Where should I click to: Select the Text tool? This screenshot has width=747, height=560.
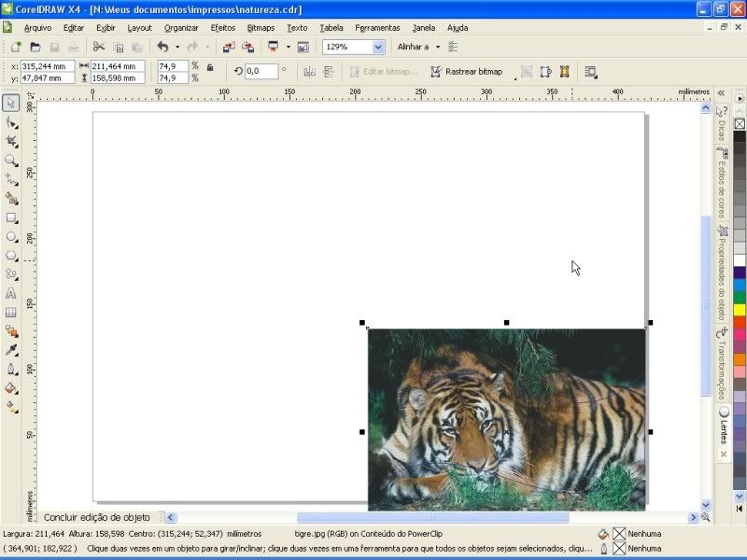[x=11, y=293]
